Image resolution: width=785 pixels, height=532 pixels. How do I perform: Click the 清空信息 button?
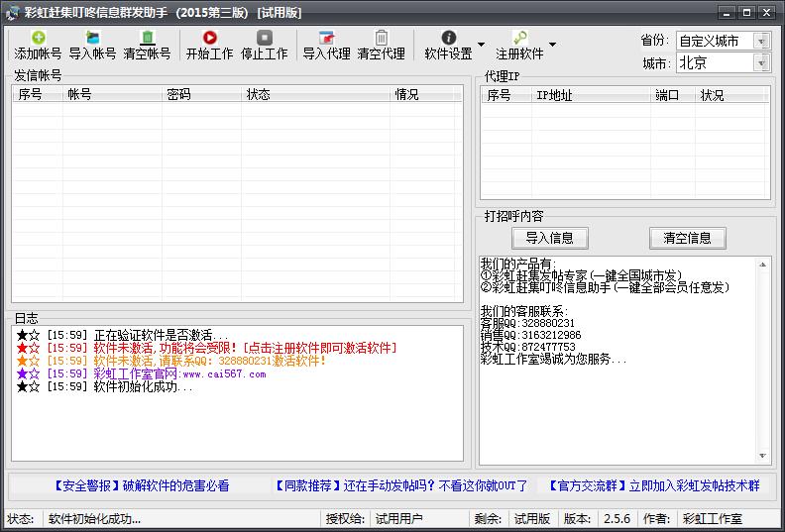point(687,238)
